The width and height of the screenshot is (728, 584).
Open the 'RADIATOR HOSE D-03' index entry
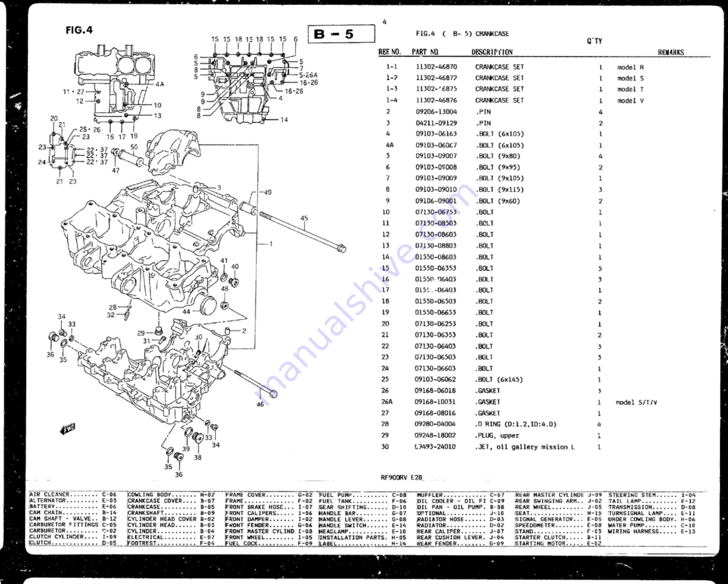pos(461,519)
